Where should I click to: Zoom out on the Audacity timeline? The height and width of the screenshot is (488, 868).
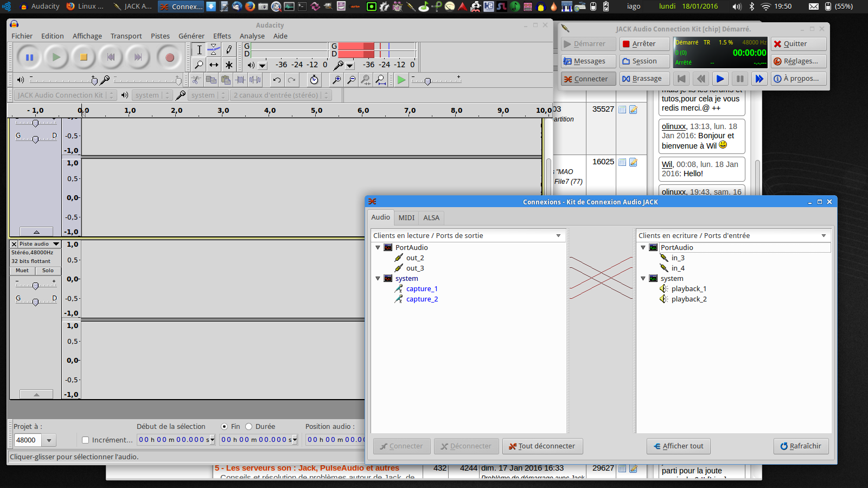pyautogui.click(x=351, y=80)
